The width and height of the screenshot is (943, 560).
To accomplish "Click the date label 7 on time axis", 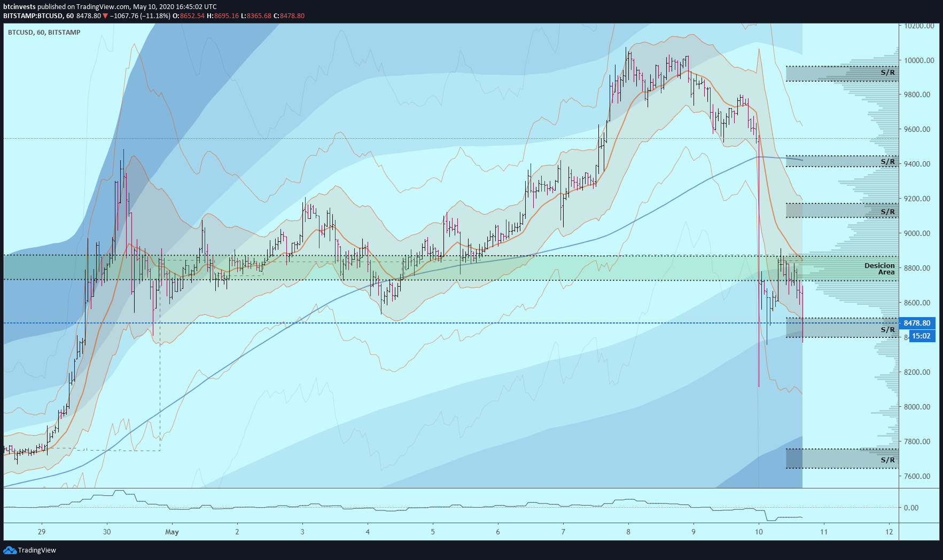I will [563, 532].
